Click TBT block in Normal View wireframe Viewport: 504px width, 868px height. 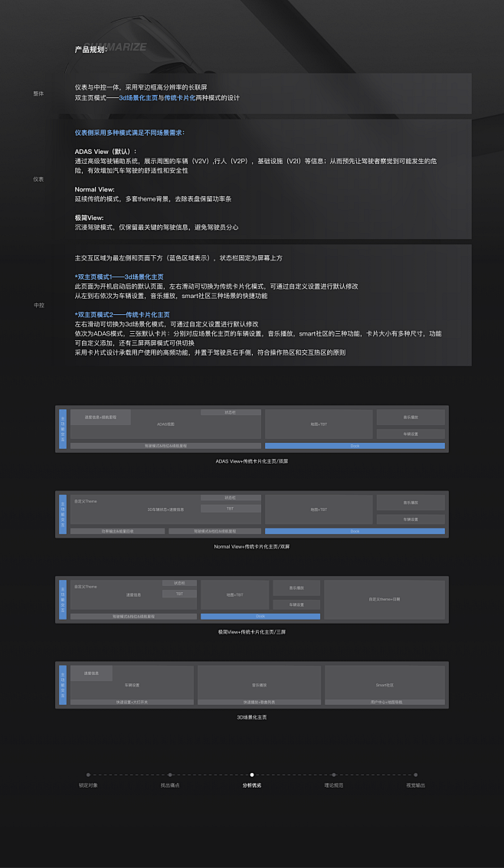click(x=231, y=508)
